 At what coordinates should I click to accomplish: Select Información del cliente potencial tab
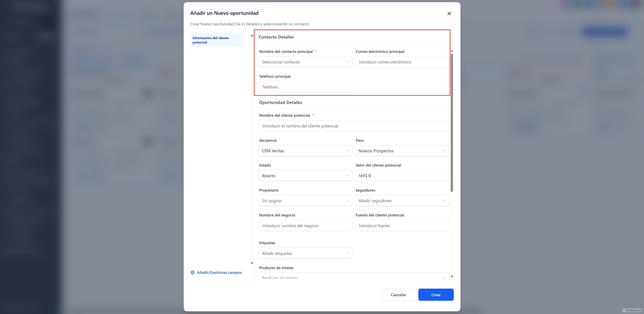tap(217, 40)
